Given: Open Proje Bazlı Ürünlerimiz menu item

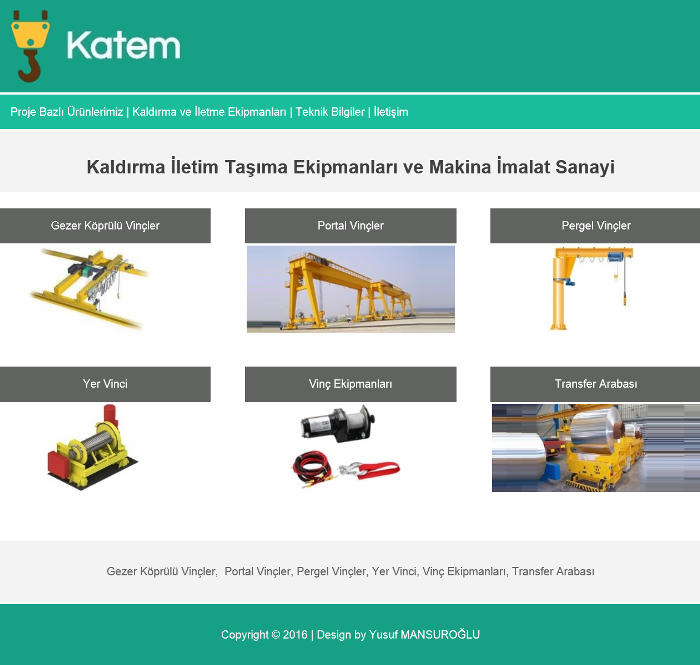Looking at the screenshot, I should 66,112.
